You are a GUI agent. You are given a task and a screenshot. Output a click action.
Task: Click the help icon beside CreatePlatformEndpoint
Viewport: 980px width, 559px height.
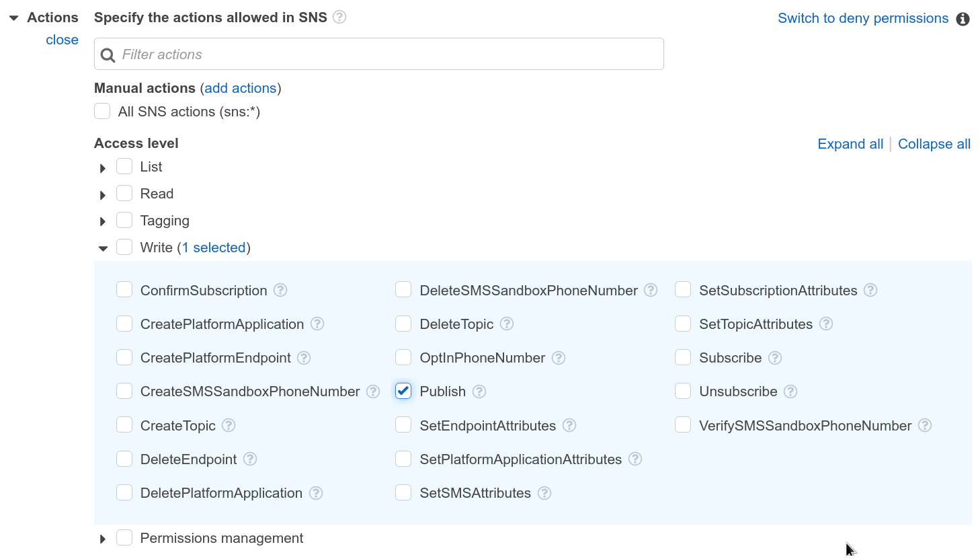coord(304,358)
